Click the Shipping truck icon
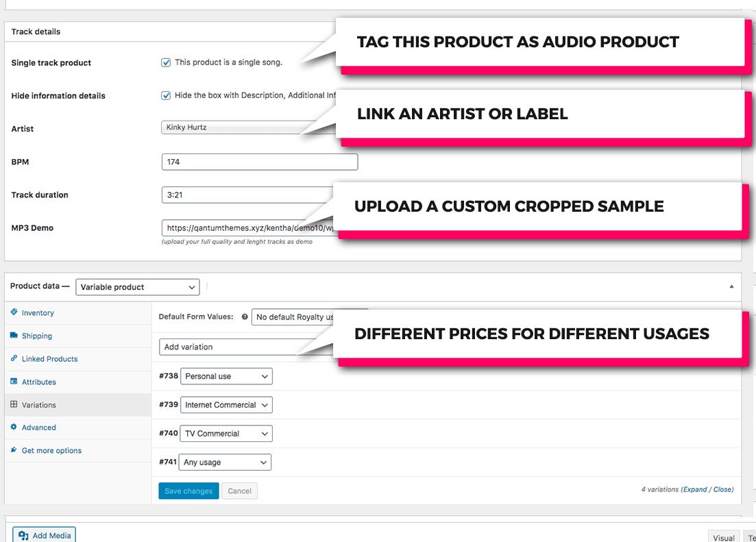 click(x=14, y=336)
